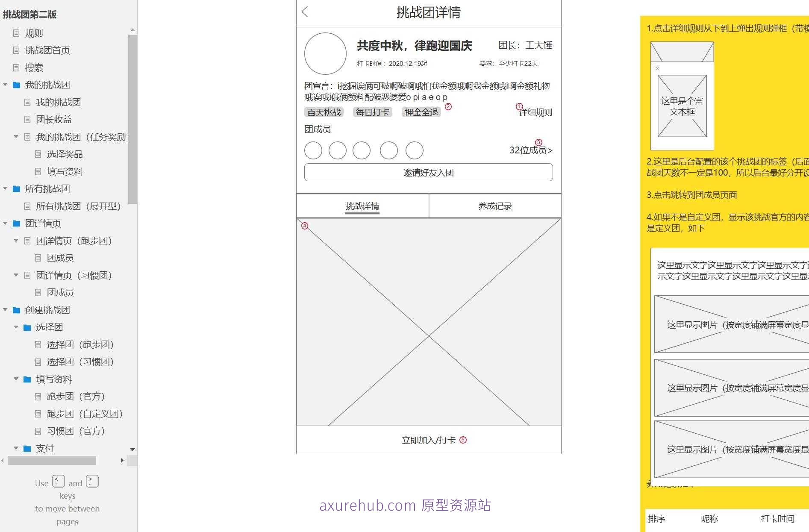Click 邀请好友入团 button
Viewport: 809px width, 532px height.
point(429,172)
